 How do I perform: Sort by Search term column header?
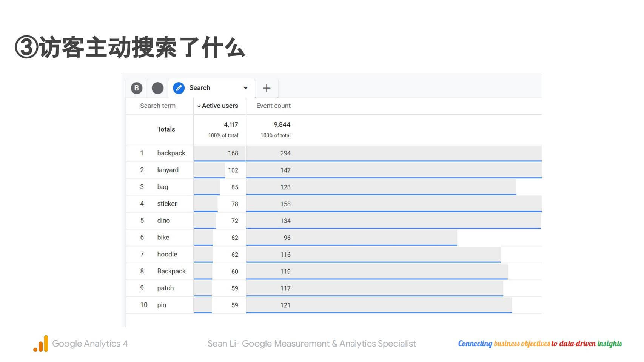(x=158, y=106)
